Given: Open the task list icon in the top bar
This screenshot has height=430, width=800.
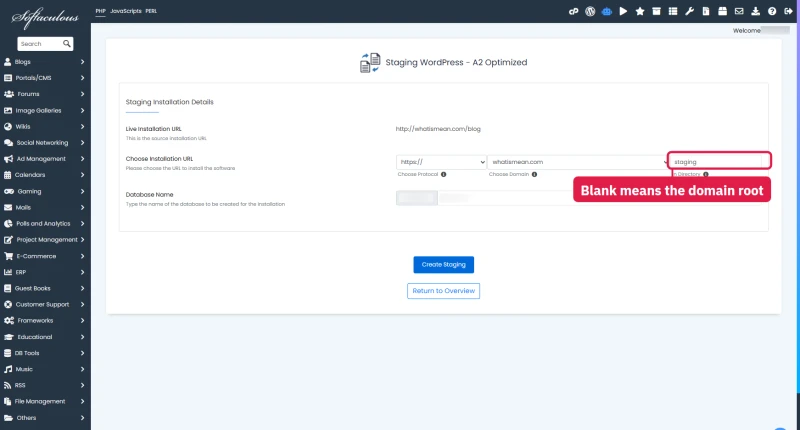Looking at the screenshot, I should point(673,11).
